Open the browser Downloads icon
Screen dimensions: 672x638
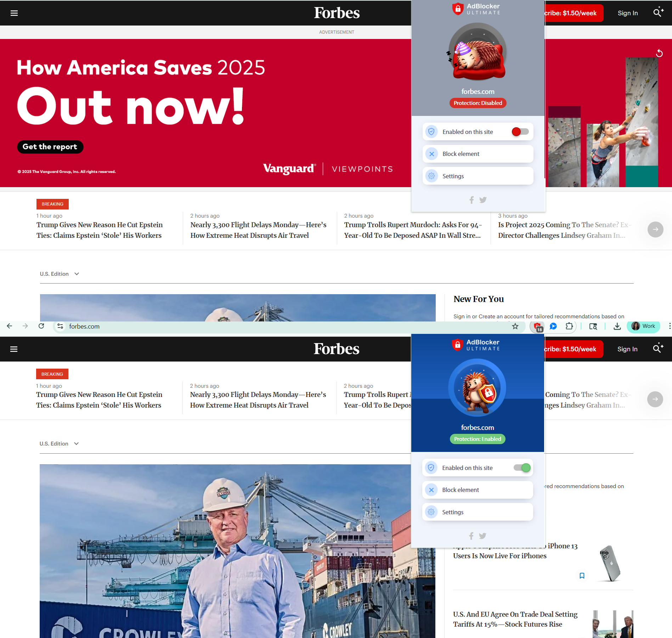click(617, 326)
